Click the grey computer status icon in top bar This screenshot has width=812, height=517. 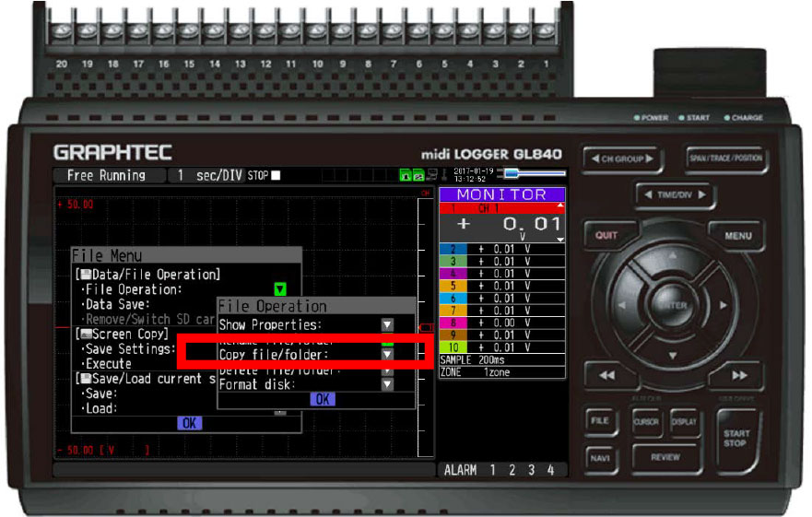tap(431, 175)
